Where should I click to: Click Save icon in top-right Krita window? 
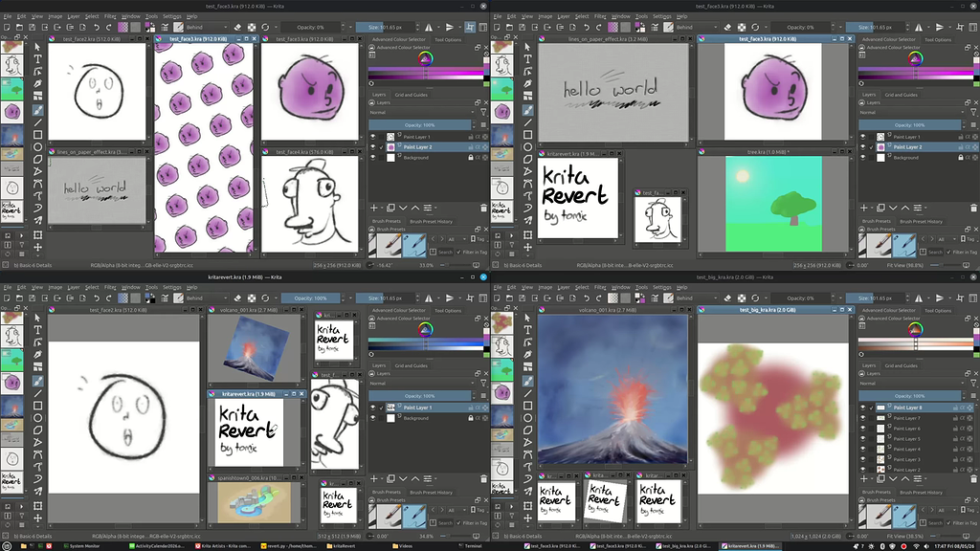(x=522, y=28)
